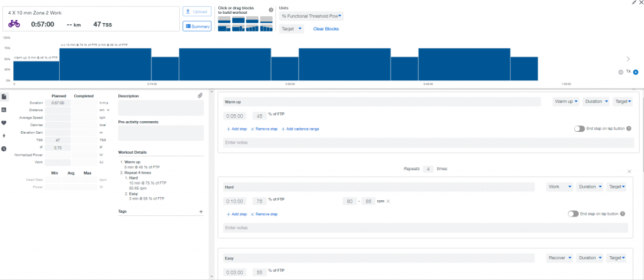The image size is (644, 280).
Task: Click the planned TSS field showing 47
Action: tap(58, 140)
